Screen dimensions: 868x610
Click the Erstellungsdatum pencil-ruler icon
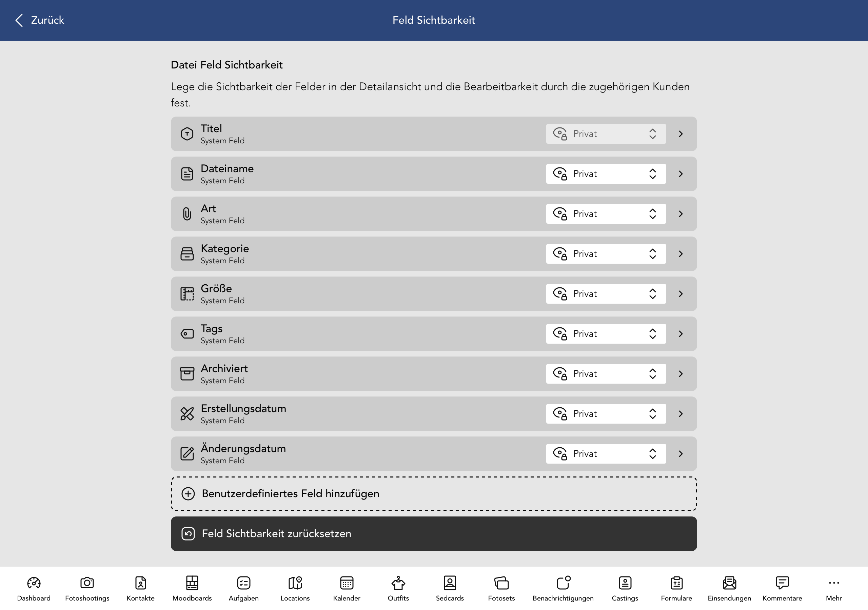click(x=187, y=414)
